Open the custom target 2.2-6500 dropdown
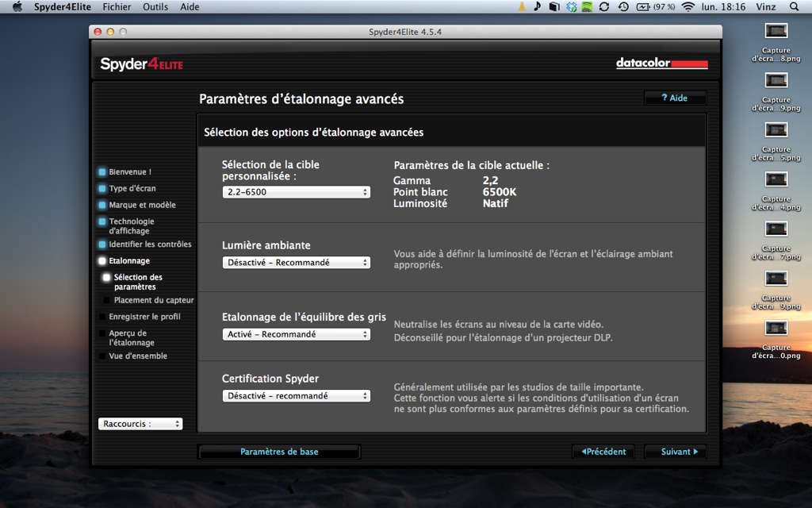Viewport: 812px width, 508px height. [296, 192]
